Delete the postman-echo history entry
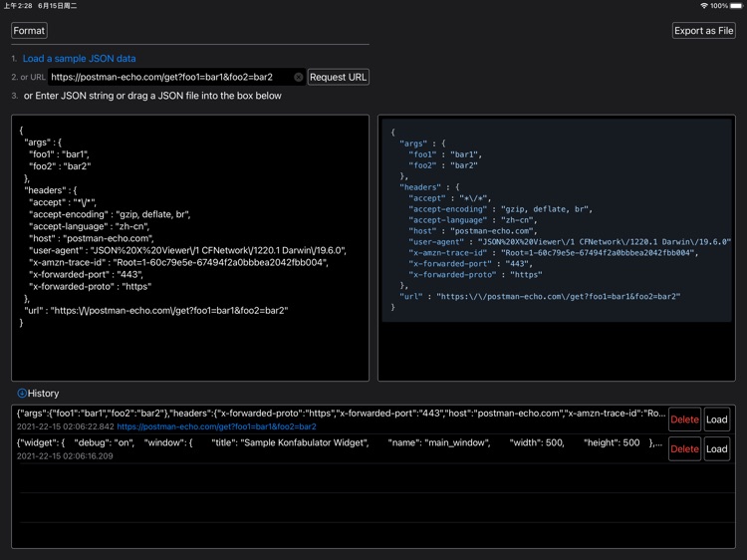747x560 pixels. pos(684,420)
